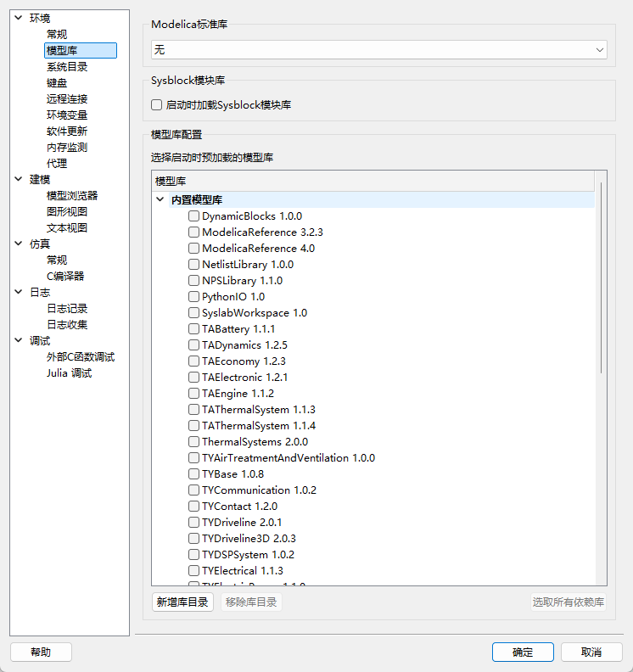Go to the 键盘 settings page
The height and width of the screenshot is (672, 633).
[x=57, y=82]
